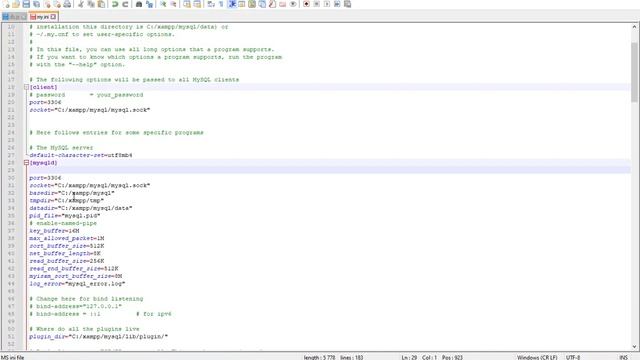The height and width of the screenshot is (360, 640).
Task: Create a new document from toolbar
Action: [6, 4]
